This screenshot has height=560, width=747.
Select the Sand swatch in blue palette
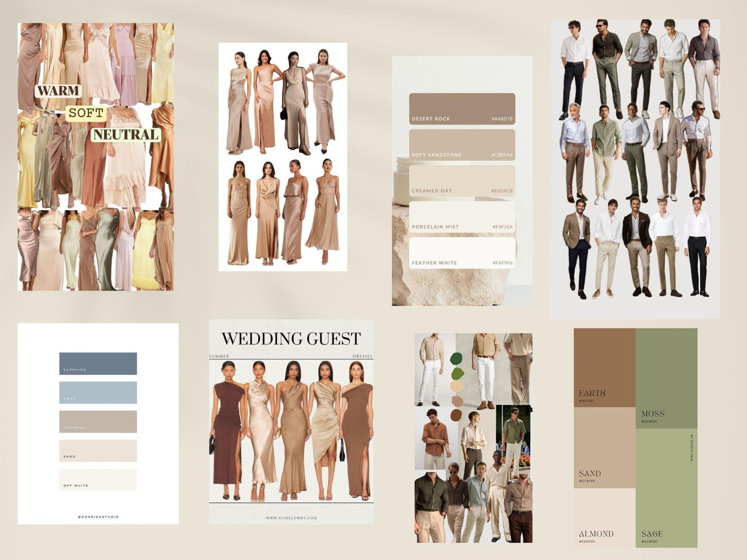coord(98,450)
